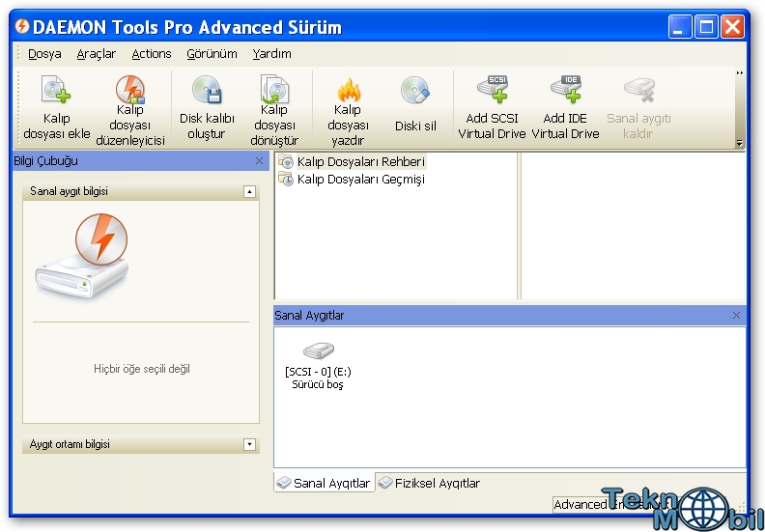This screenshot has height=532, width=765.
Task: Minimize the DAEMON Tools window
Action: click(680, 26)
